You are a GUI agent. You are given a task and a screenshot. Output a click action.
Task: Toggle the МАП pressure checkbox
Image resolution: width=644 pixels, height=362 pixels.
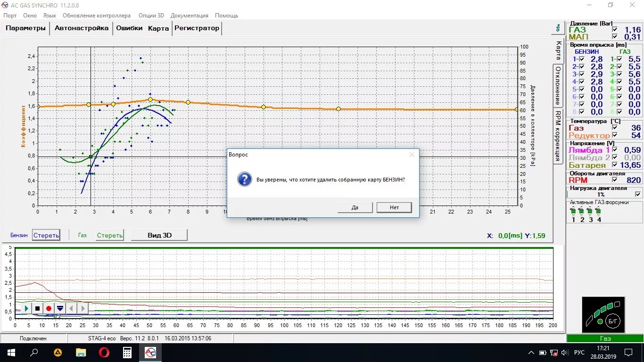coord(614,36)
